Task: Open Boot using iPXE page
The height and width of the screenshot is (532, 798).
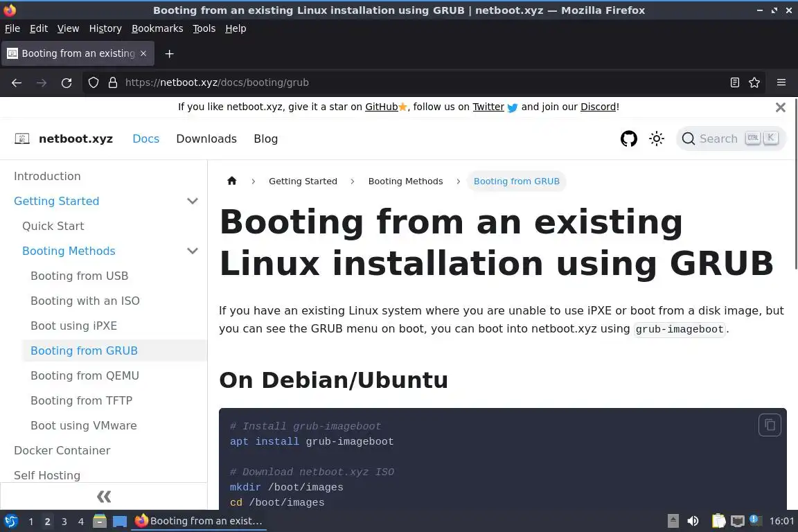Action: tap(74, 326)
